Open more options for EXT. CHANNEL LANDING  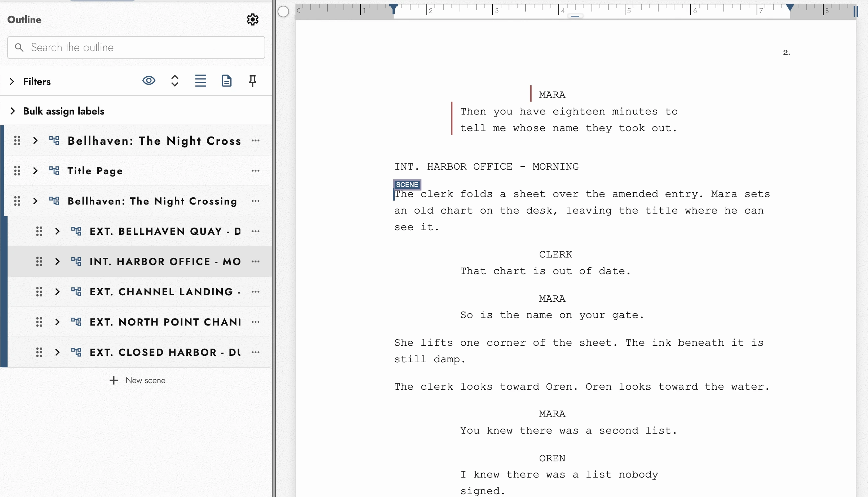point(256,292)
